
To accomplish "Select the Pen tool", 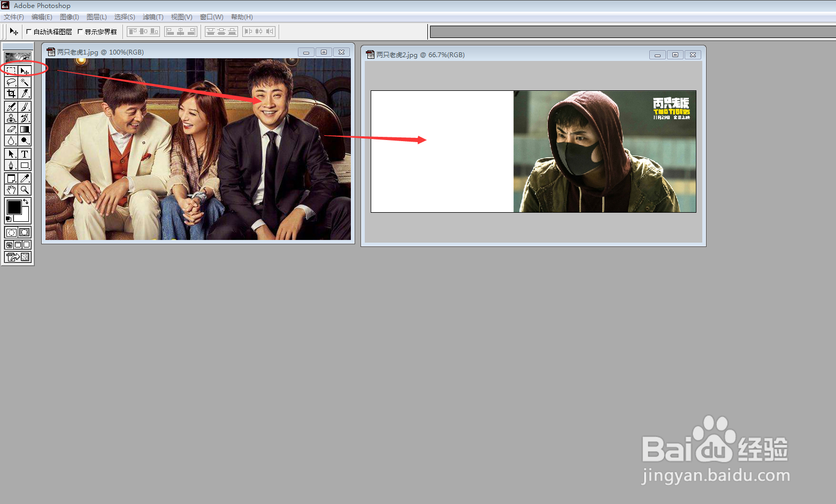I will 11,165.
